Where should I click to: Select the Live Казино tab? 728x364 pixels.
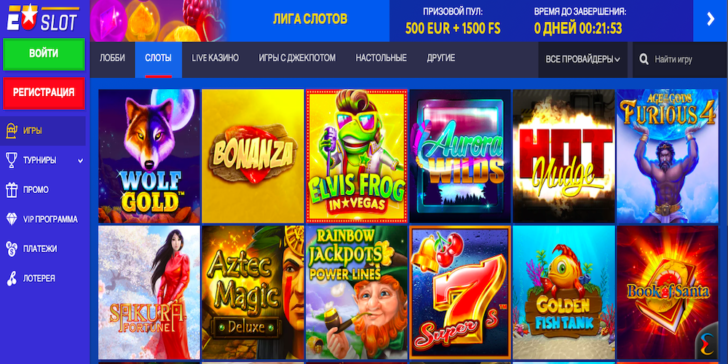(215, 58)
